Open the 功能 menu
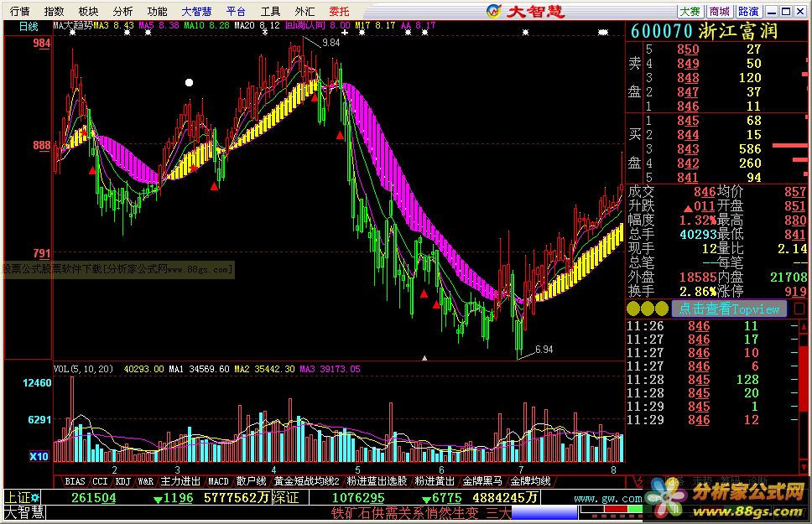 [157, 11]
